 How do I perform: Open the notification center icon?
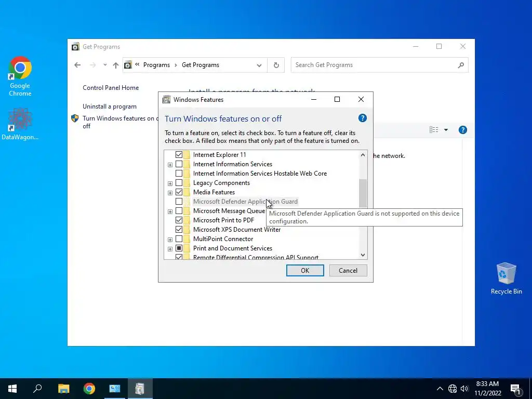[515, 389]
